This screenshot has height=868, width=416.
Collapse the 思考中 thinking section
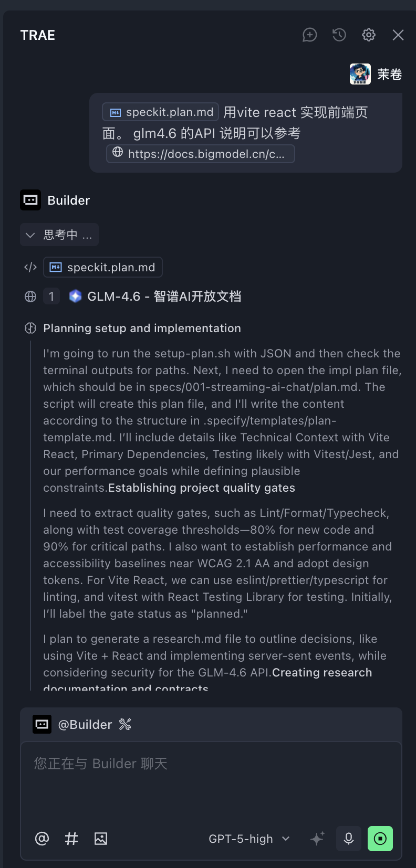click(59, 235)
